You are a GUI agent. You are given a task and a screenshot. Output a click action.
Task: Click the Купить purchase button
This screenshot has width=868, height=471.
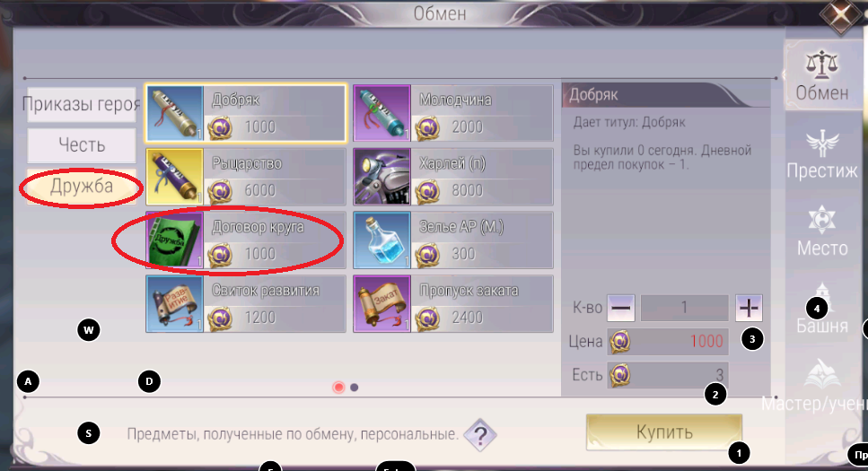[663, 432]
